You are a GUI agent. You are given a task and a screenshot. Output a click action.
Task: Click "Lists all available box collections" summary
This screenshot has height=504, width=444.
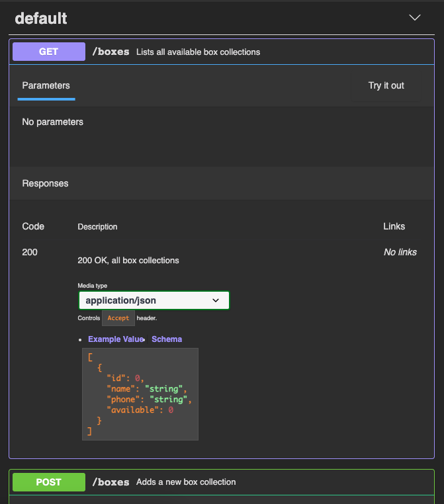(198, 52)
